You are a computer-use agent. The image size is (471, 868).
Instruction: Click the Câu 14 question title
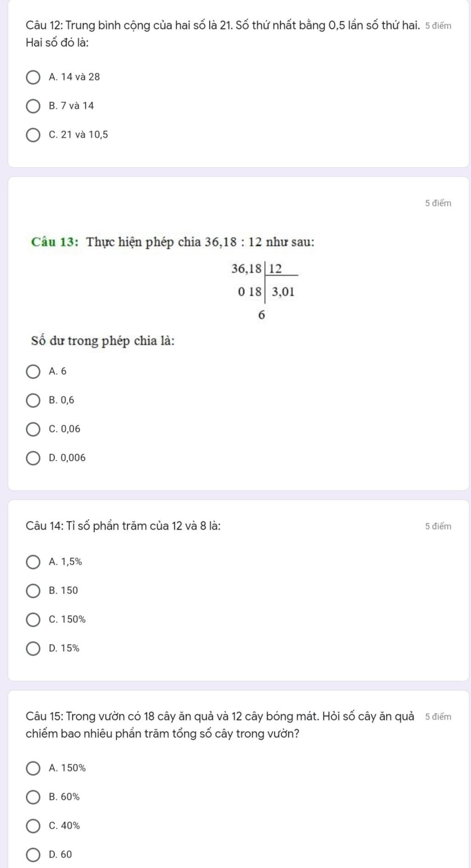123,526
